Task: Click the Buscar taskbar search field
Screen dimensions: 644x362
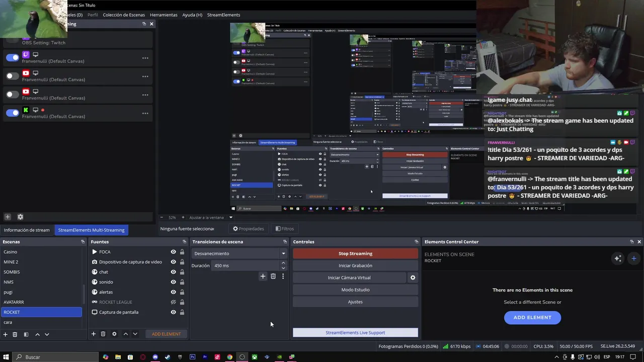Action: [x=54, y=357]
